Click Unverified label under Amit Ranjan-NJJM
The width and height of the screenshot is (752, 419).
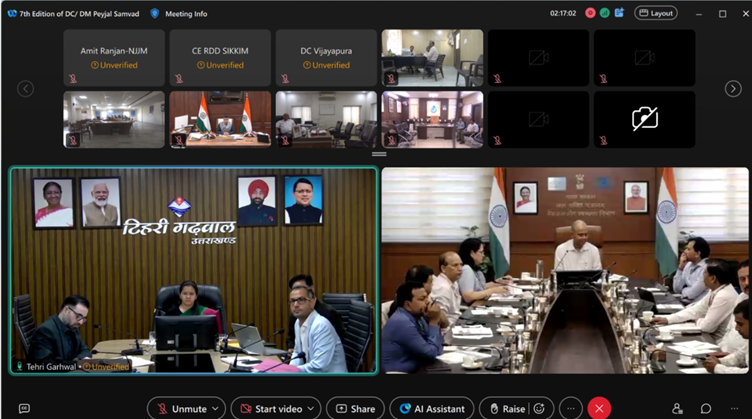tap(114, 65)
